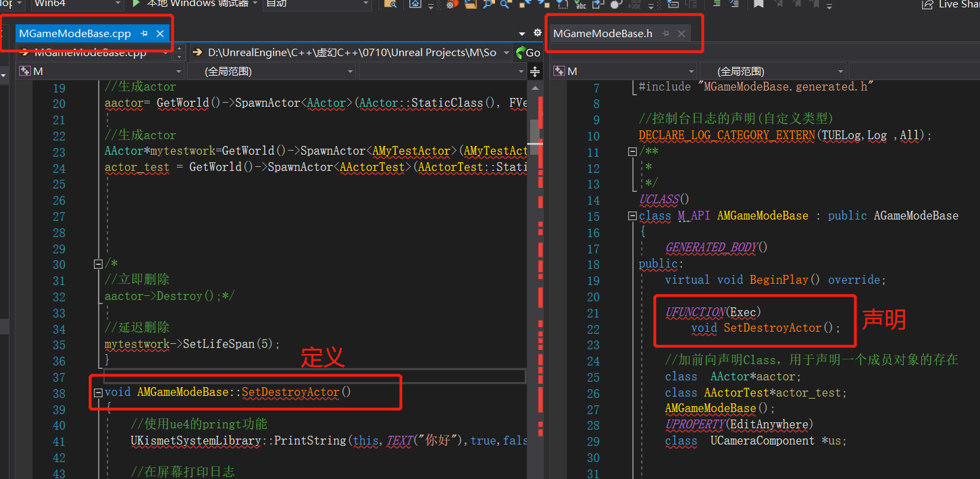980x479 pixels.
Task: Click "class M_API AMGameModeBase" declaration
Action: [x=798, y=216]
